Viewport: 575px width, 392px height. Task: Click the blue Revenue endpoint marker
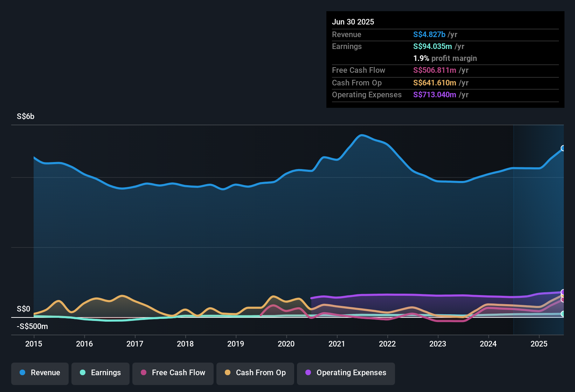click(x=563, y=148)
